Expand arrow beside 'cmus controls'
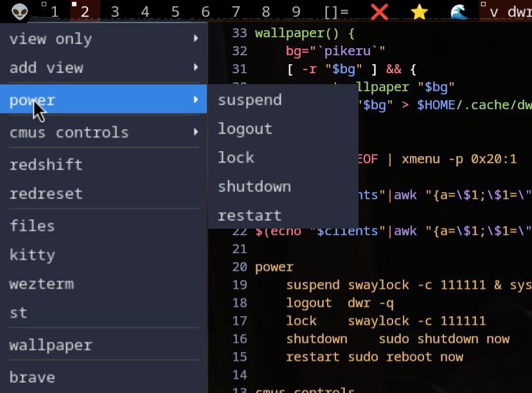Viewport: 532px width, 393px height. tap(196, 132)
